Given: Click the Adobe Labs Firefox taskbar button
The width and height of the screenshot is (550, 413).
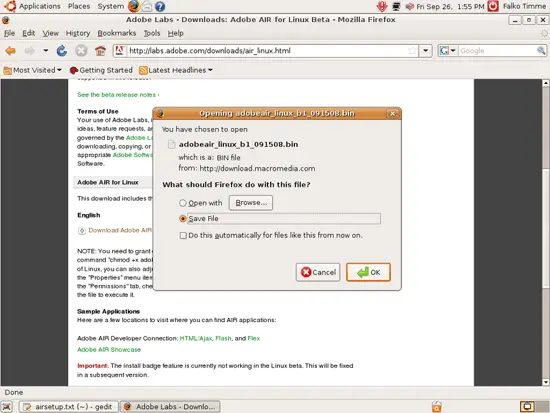Looking at the screenshot, I should point(170,406).
